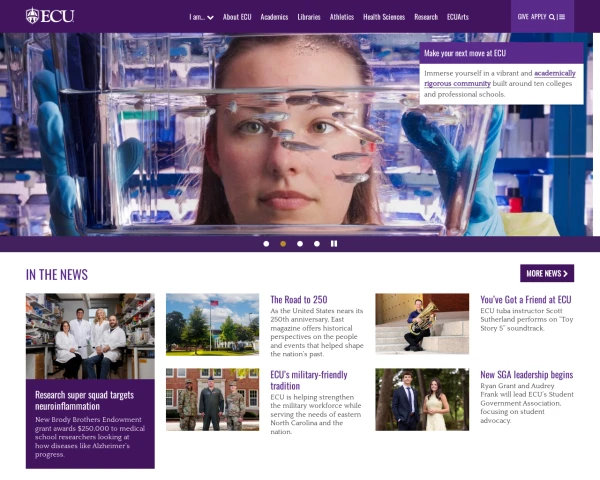Click text 'ECU tuba instructor Scott'
Image resolution: width=600 pixels, height=480 pixels.
click(521, 311)
